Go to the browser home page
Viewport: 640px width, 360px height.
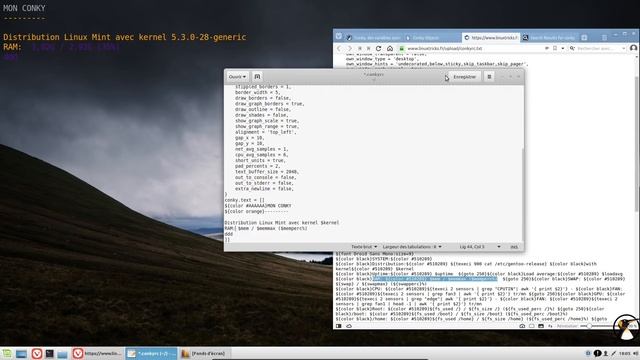point(390,48)
